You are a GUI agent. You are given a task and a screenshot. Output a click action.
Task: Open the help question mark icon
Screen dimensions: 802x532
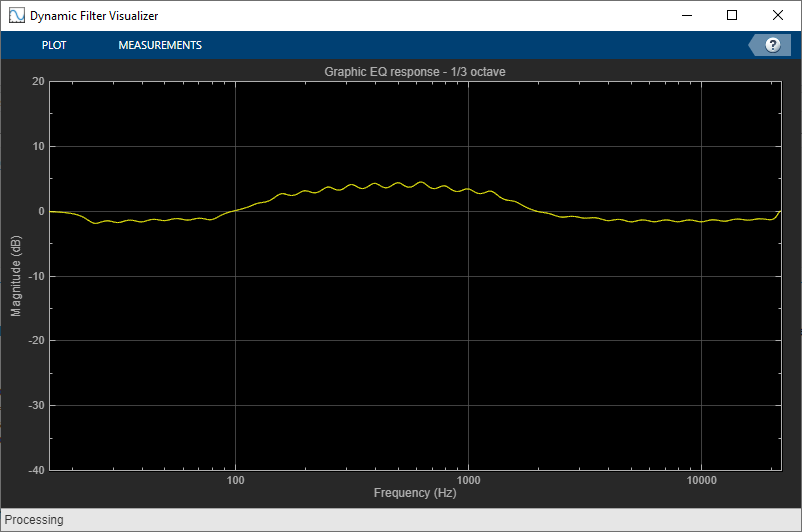[x=772, y=45]
